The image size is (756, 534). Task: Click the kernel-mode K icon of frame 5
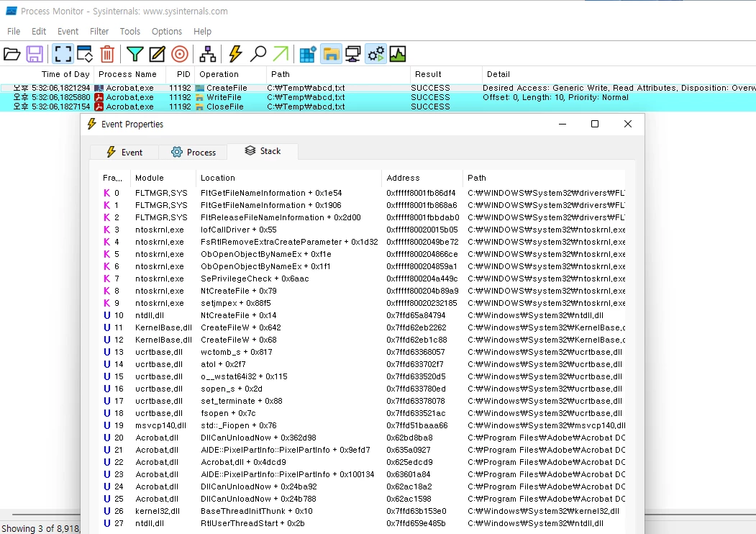[106, 254]
